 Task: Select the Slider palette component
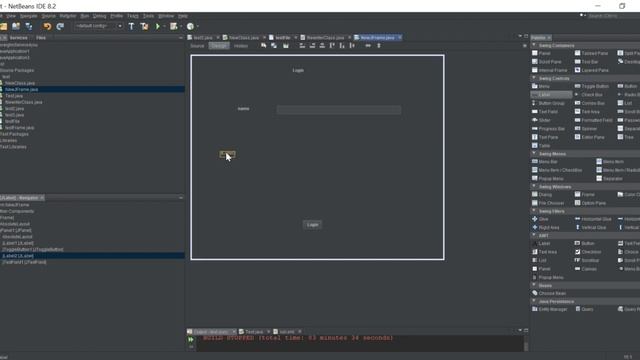541,120
